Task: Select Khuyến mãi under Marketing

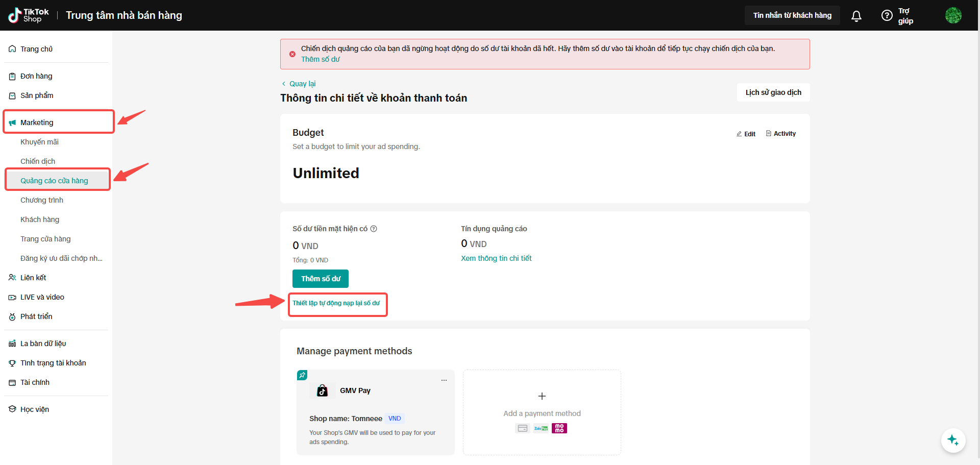Action: [x=39, y=142]
